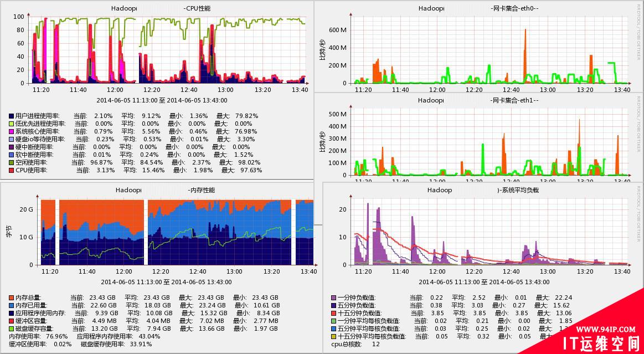
Task: Open the 系统平均负载 load graph
Action: [x=491, y=232]
